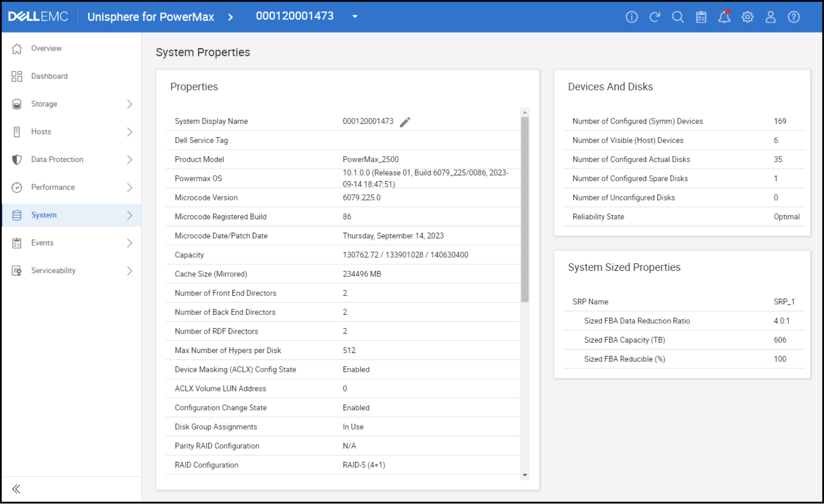This screenshot has height=504, width=824.
Task: Open the settings gear icon
Action: [747, 17]
